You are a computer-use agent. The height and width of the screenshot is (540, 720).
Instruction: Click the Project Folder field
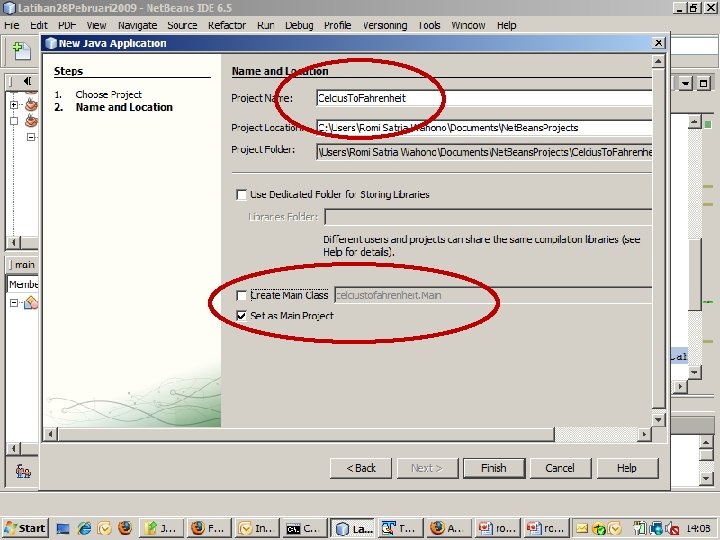(x=484, y=152)
